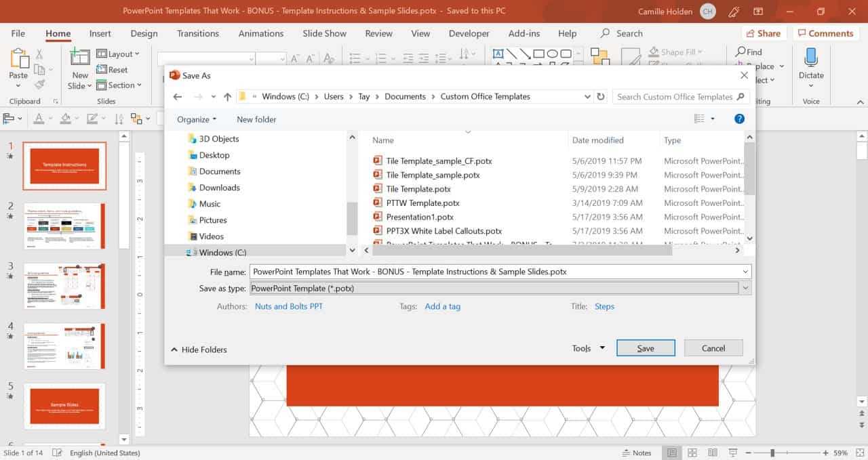868x460 pixels.
Task: Toggle the Notes pane in status bar
Action: (636, 453)
